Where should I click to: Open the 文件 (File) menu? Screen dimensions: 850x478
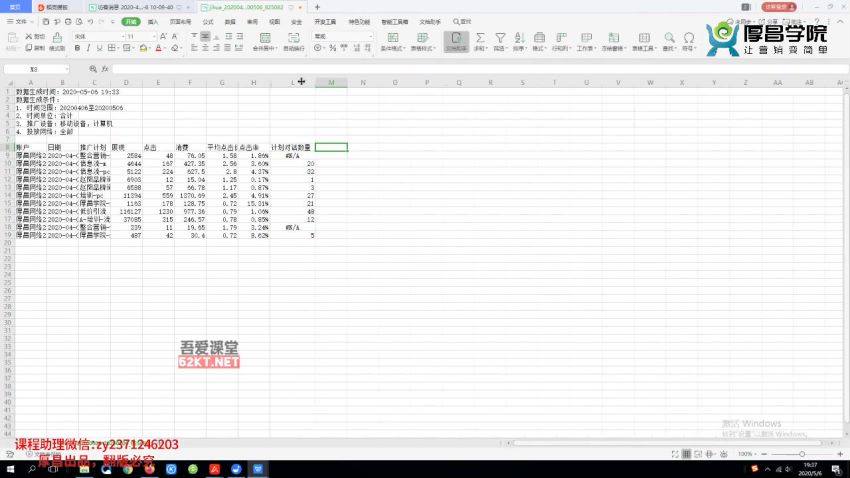coord(17,21)
